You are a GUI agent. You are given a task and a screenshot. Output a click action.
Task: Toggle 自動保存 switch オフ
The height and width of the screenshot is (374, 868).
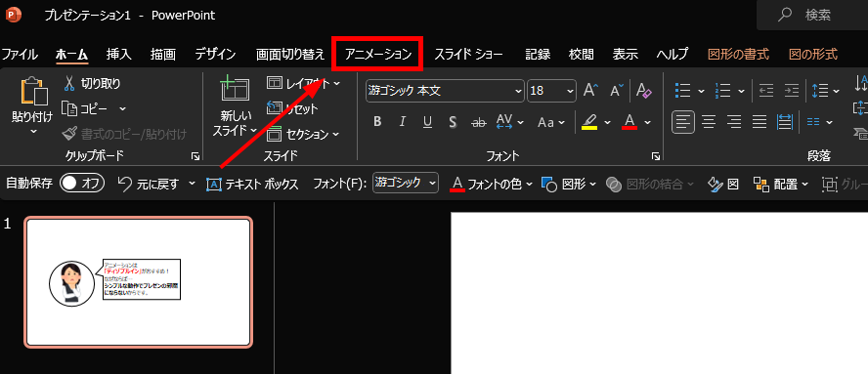pyautogui.click(x=82, y=184)
